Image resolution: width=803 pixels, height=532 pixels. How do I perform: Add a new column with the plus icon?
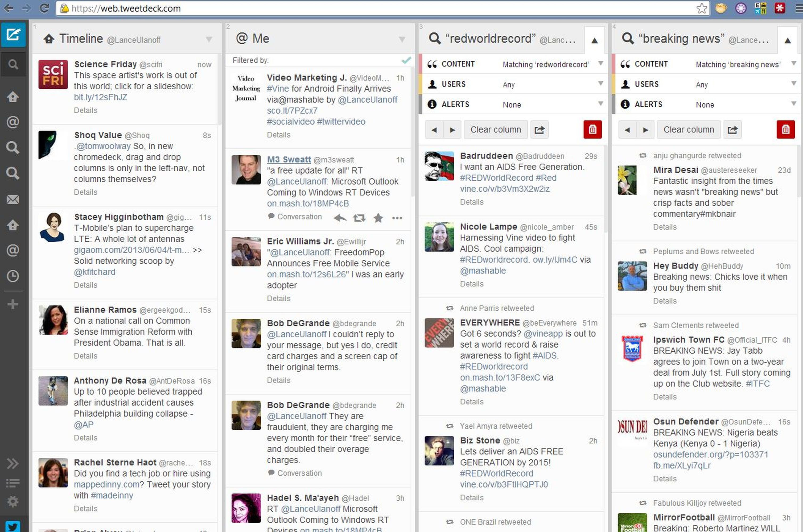tap(13, 304)
